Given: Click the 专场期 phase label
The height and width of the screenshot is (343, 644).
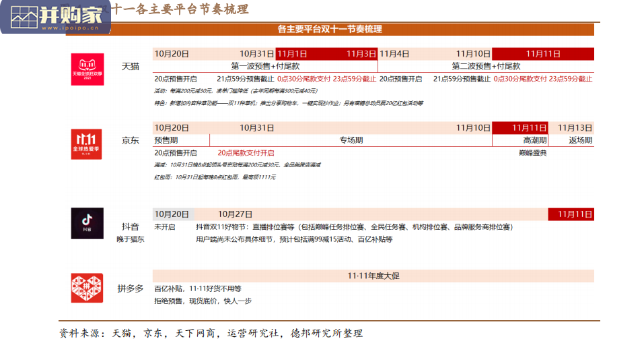Looking at the screenshot, I should pos(351,140).
